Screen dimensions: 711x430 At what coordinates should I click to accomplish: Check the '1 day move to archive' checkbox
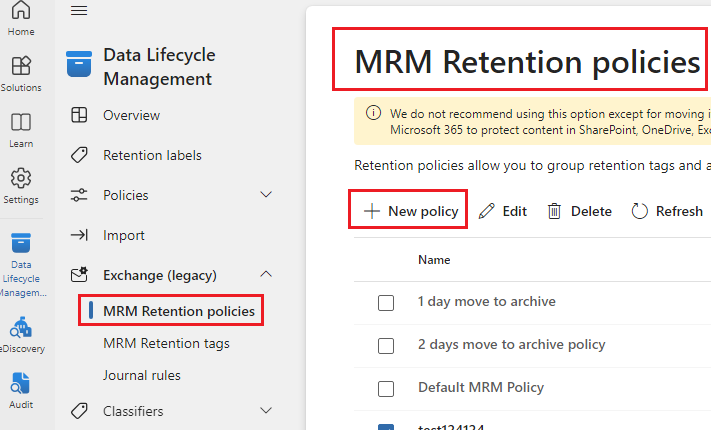tap(386, 303)
